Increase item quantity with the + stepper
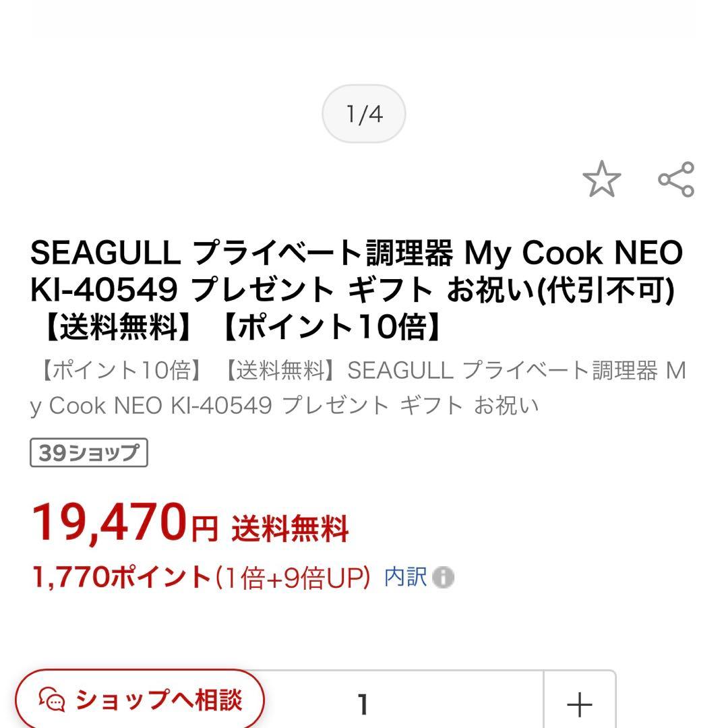This screenshot has height=728, width=728. point(578,706)
